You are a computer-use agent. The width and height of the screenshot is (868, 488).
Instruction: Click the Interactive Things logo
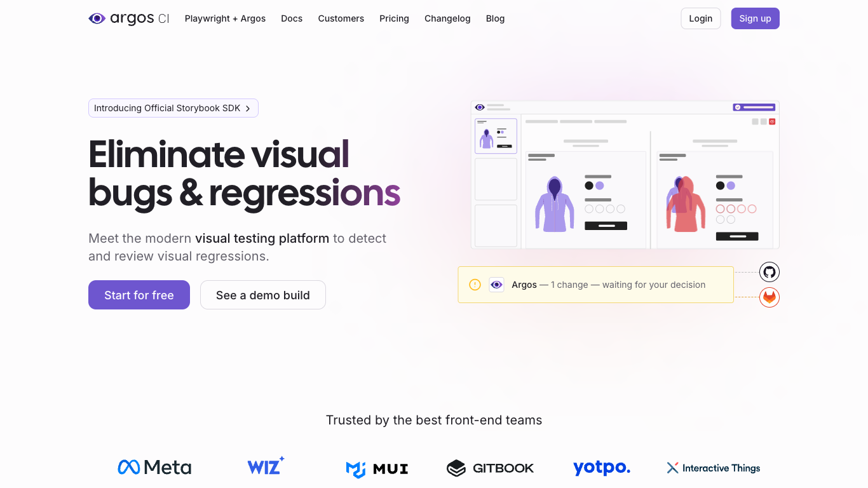point(713,468)
